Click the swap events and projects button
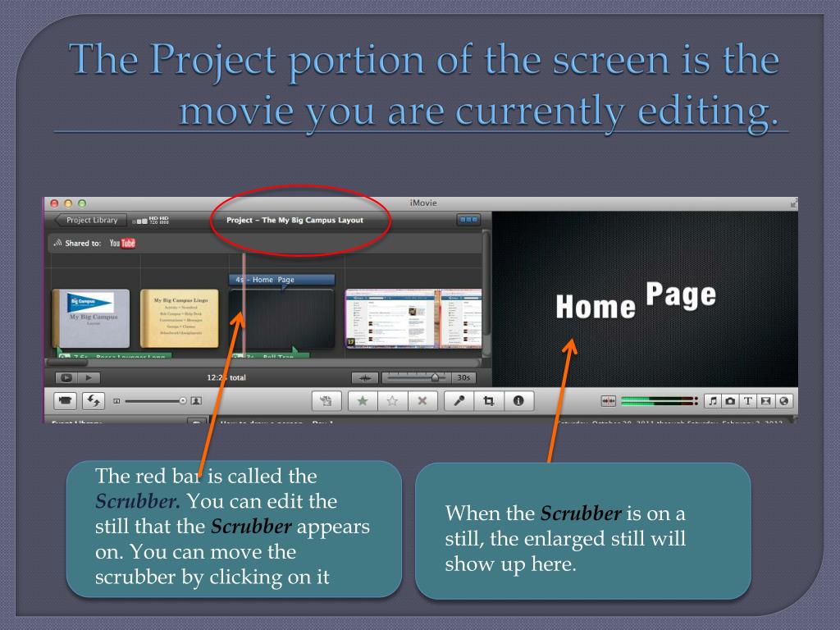The height and width of the screenshot is (630, 840). coord(94,400)
